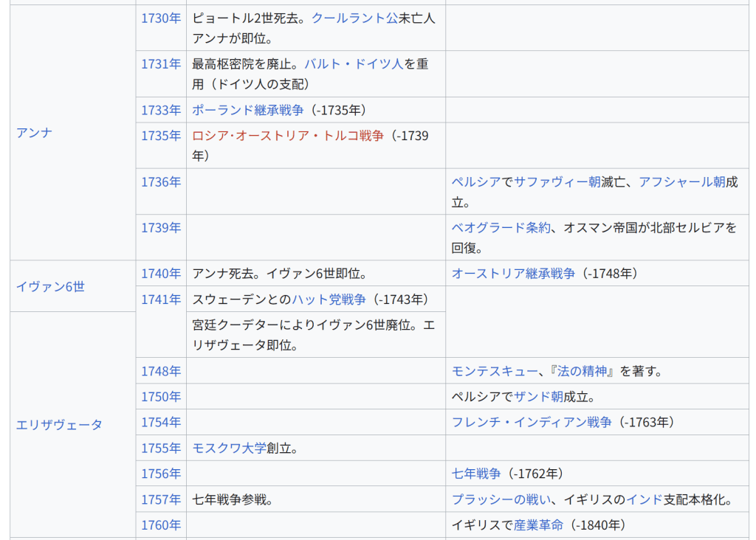The height and width of the screenshot is (540, 756).
Task: Follow the モスクワ大学 link
Action: point(229,448)
